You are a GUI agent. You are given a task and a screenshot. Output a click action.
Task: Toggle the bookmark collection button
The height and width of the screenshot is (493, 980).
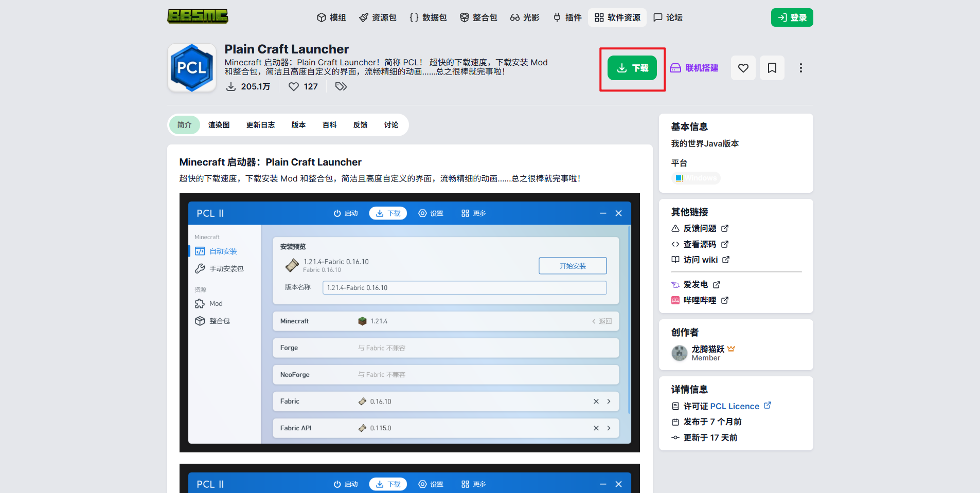(772, 68)
